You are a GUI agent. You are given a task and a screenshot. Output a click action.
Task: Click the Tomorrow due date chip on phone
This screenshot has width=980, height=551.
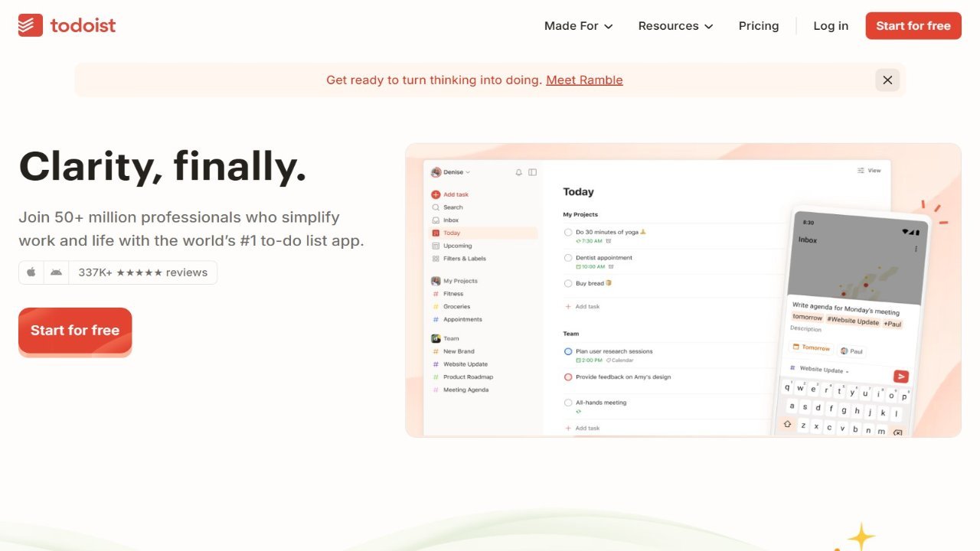point(811,348)
